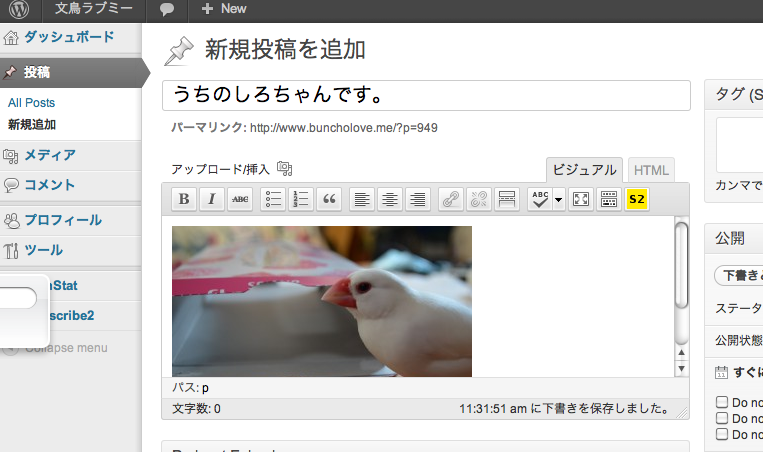The image size is (763, 452).
Task: Open spellchecker language dropdown arrow
Action: (x=559, y=199)
